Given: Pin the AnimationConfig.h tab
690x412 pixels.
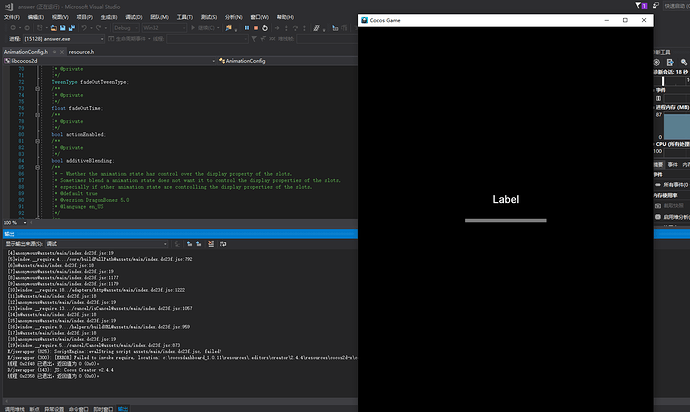Looking at the screenshot, I should [55, 52].
